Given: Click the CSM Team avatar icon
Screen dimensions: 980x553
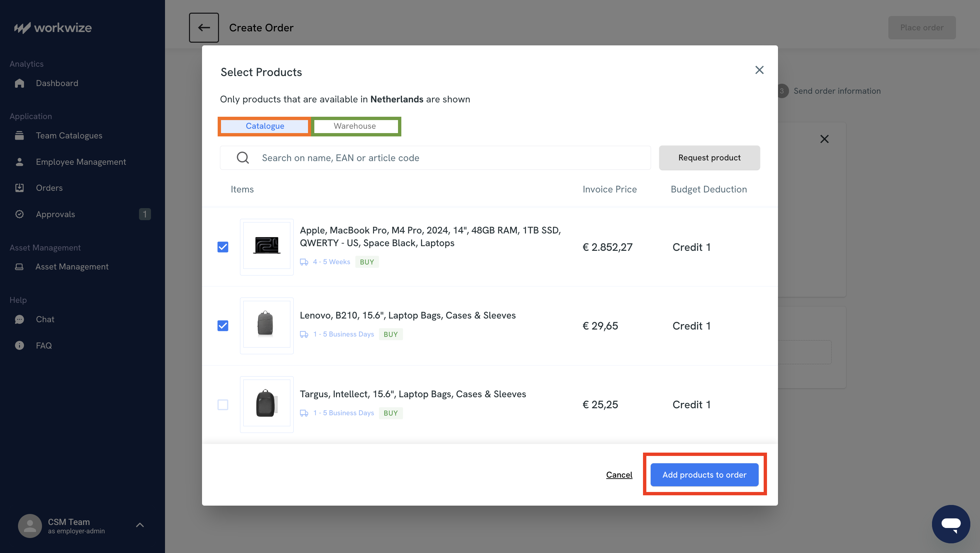Looking at the screenshot, I should click(x=30, y=526).
